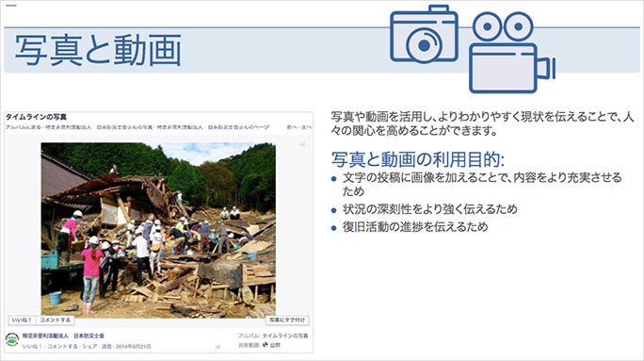Click the 次へ next photo link
This screenshot has width=644, height=361.
[x=306, y=127]
